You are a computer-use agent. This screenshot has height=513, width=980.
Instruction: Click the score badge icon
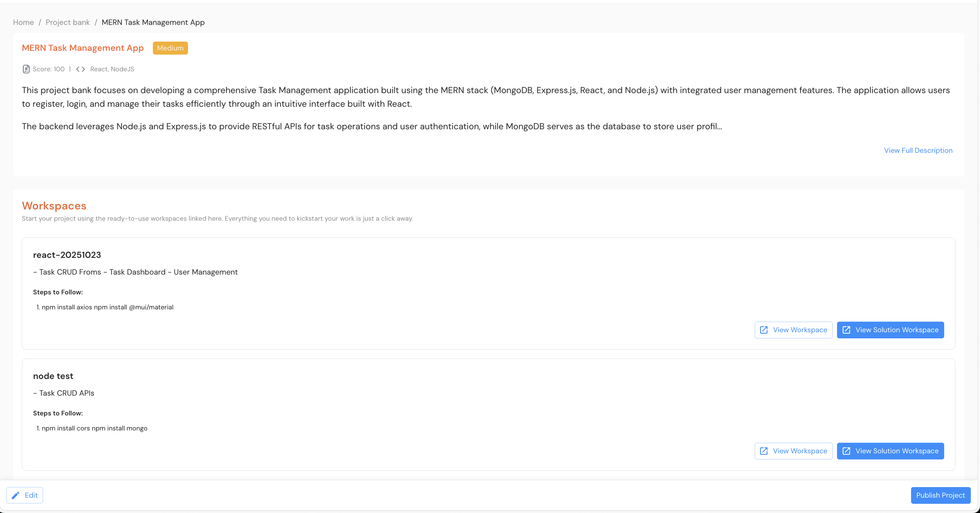pos(26,69)
